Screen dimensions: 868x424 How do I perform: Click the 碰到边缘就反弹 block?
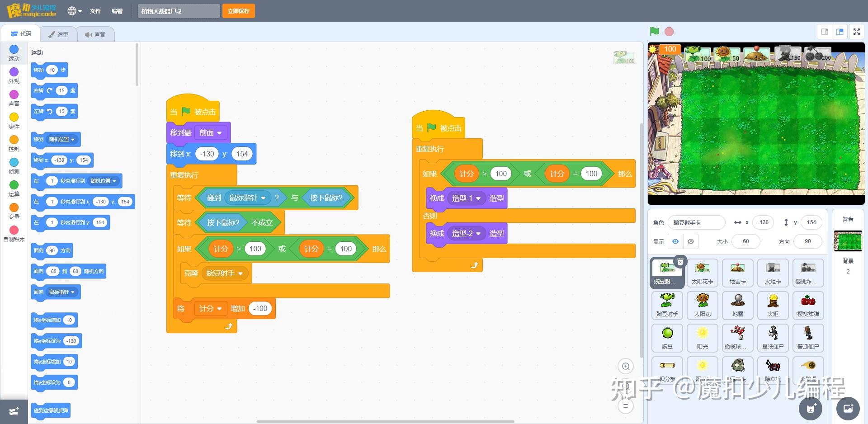tap(51, 410)
